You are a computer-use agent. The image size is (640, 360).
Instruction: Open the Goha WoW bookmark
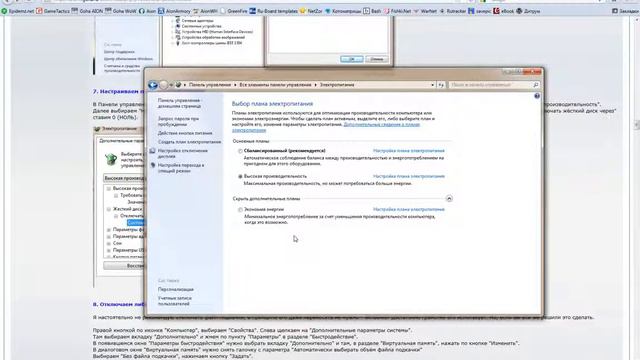(120, 11)
